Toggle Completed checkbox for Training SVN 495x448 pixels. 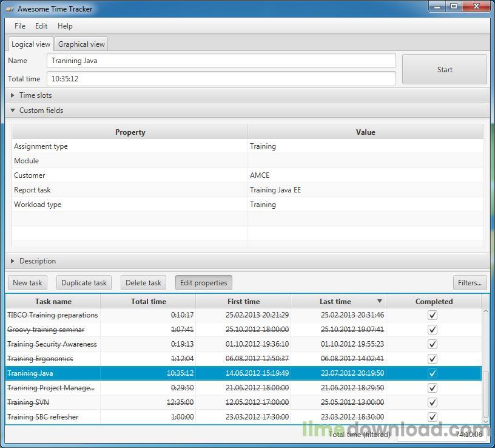(432, 402)
